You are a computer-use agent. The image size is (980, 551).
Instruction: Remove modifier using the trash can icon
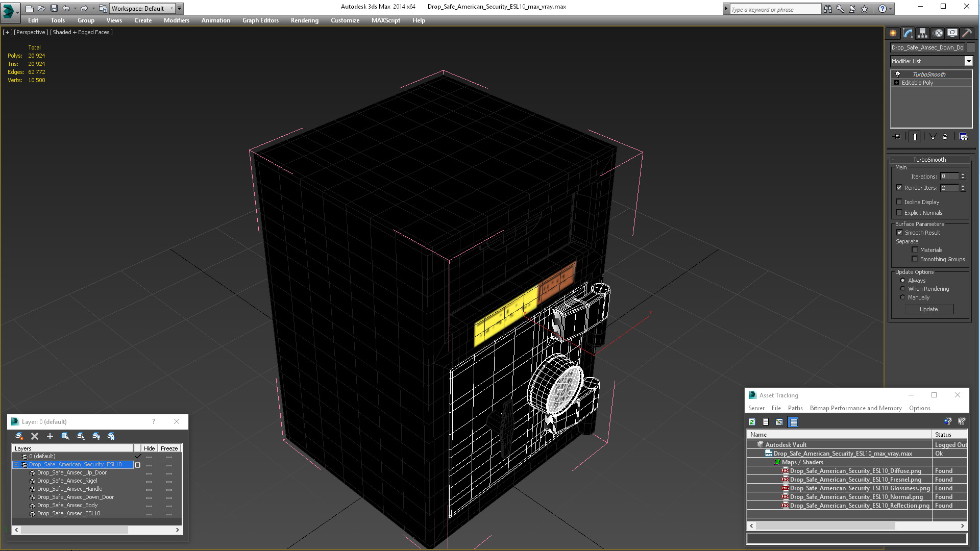[945, 137]
